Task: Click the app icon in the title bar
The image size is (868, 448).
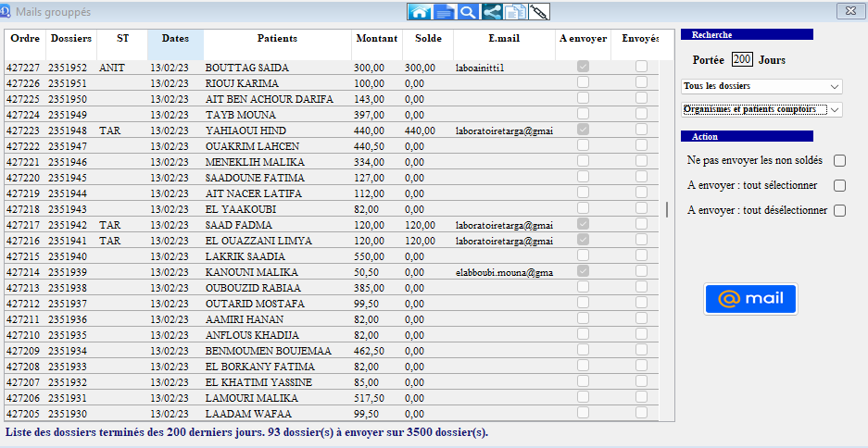Action: pos(7,11)
